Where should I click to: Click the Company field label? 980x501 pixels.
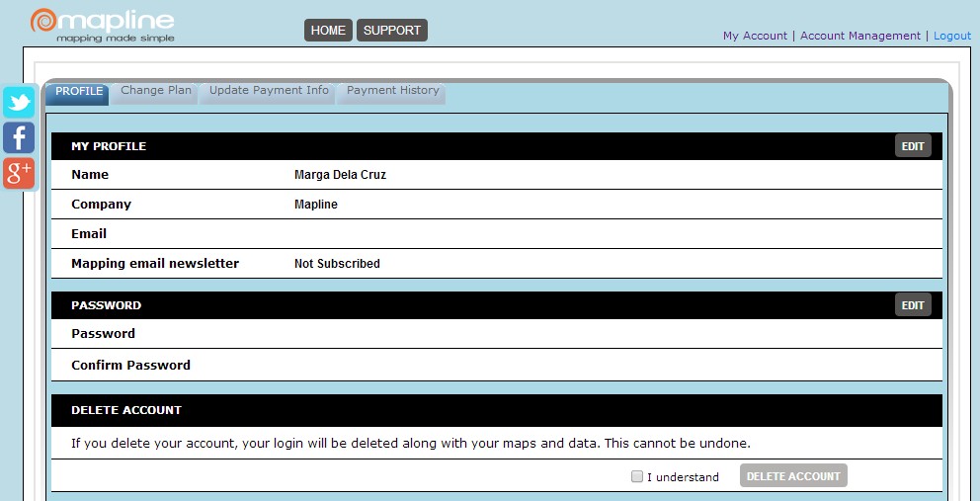101,205
